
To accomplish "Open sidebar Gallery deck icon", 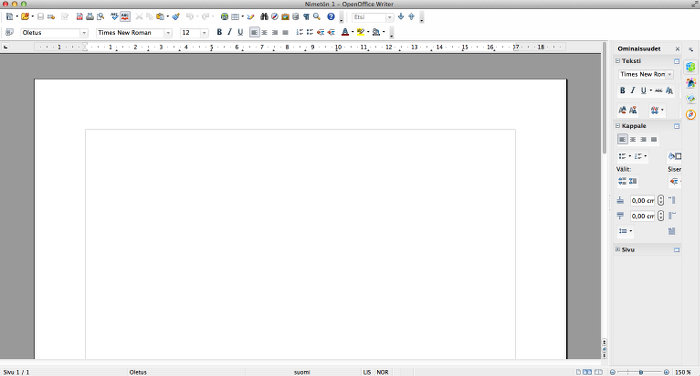I will point(691,98).
